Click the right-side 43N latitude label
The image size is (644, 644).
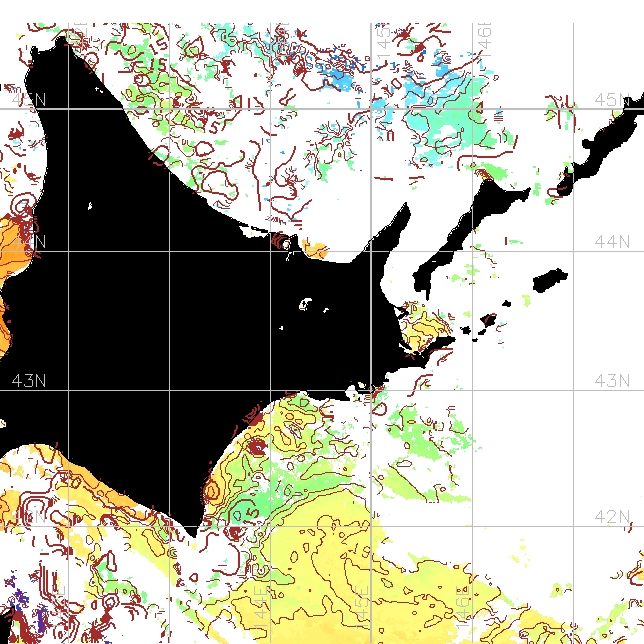pos(612,381)
